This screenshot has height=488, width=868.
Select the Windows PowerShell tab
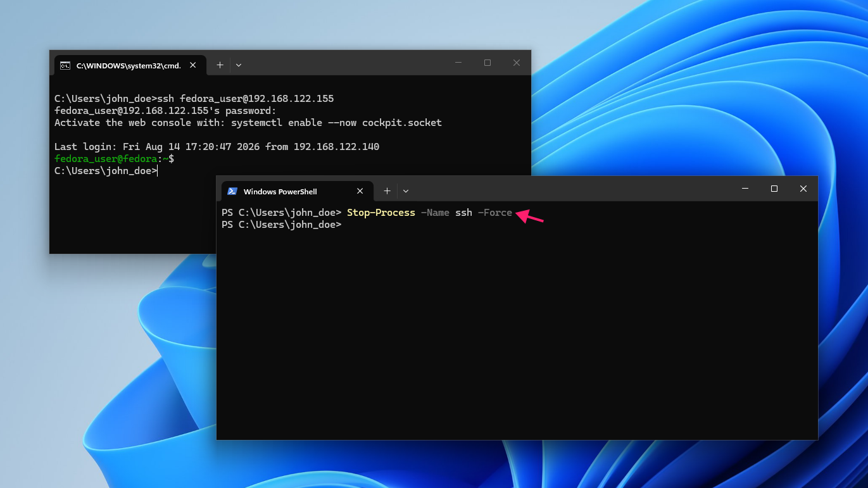point(297,191)
